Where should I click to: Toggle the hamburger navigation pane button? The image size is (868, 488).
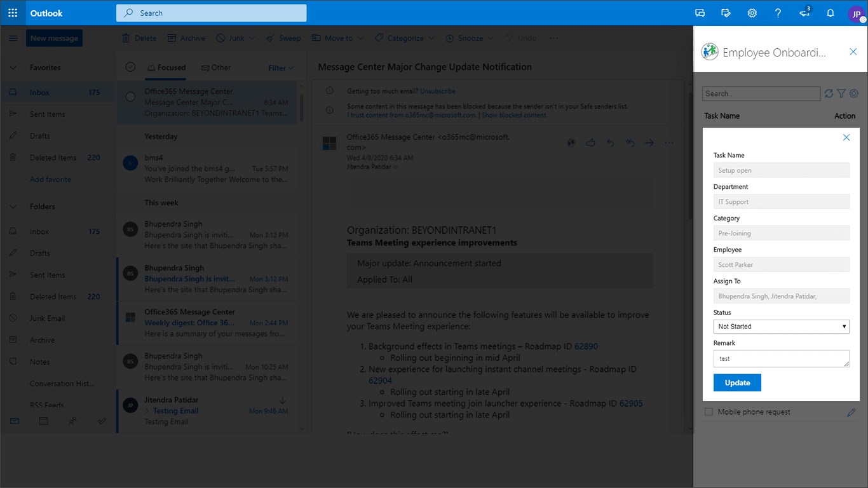coord(13,38)
